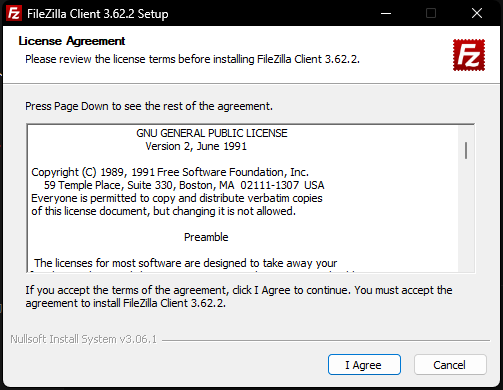Click the Preamble heading in the license
Viewport: 503px width, 390px height.
206,237
